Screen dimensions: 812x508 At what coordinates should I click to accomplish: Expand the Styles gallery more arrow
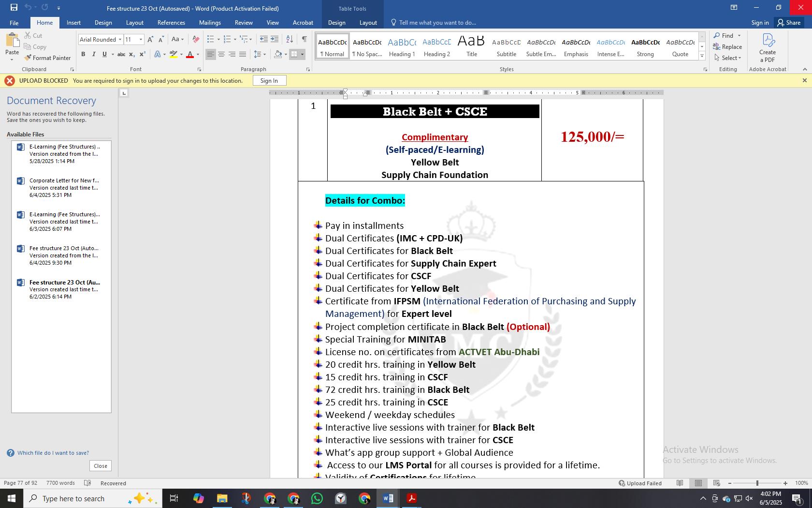coord(702,57)
